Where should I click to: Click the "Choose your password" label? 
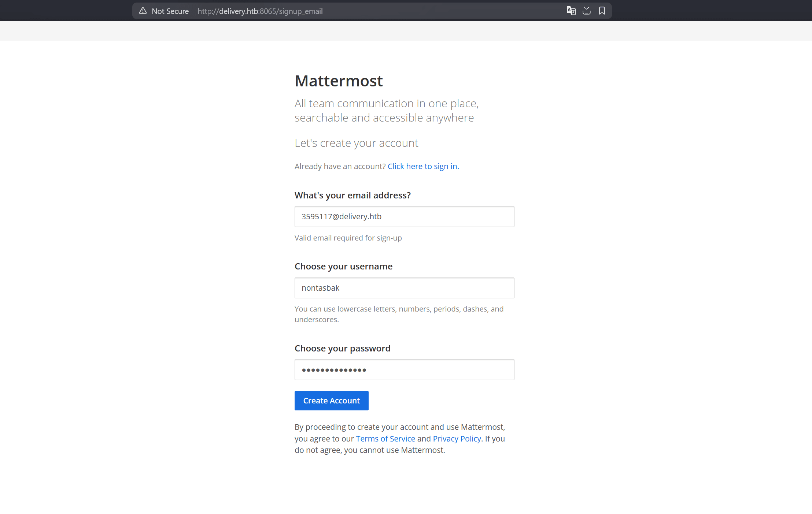point(342,349)
